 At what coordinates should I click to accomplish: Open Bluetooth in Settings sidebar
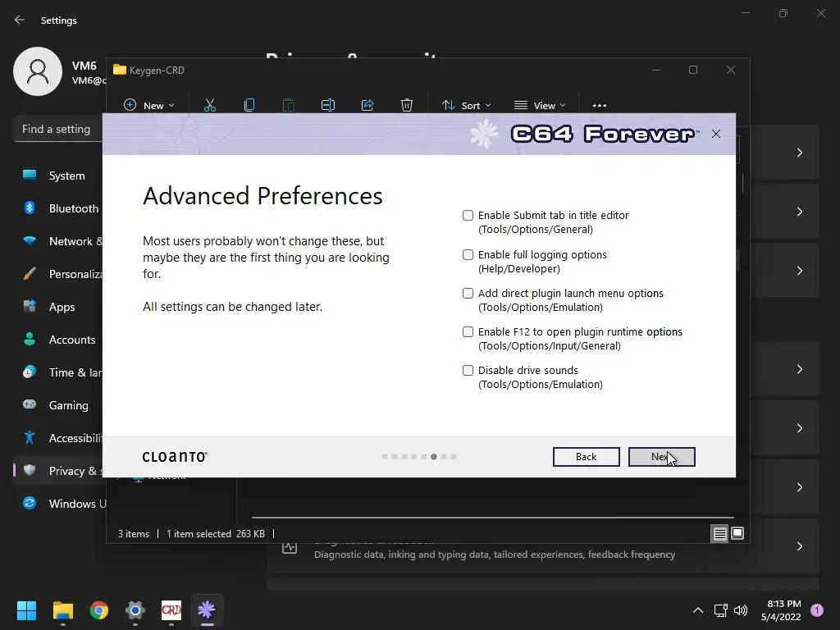[59, 208]
